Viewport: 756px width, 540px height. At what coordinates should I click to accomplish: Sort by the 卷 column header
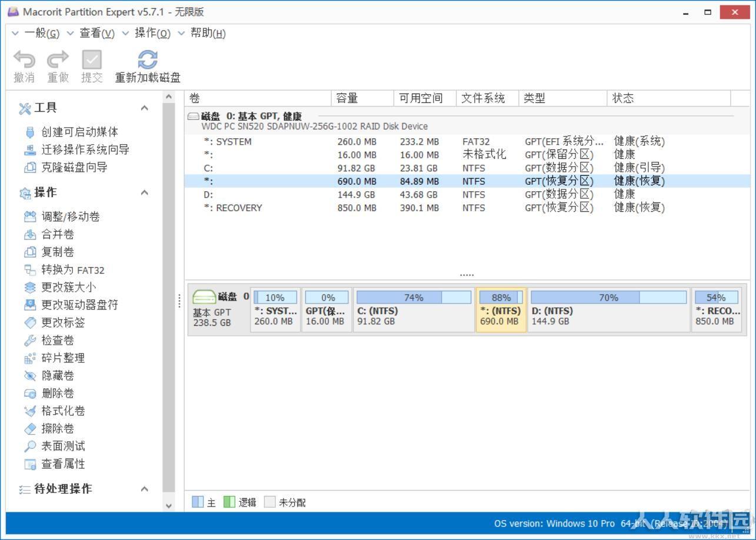click(258, 98)
